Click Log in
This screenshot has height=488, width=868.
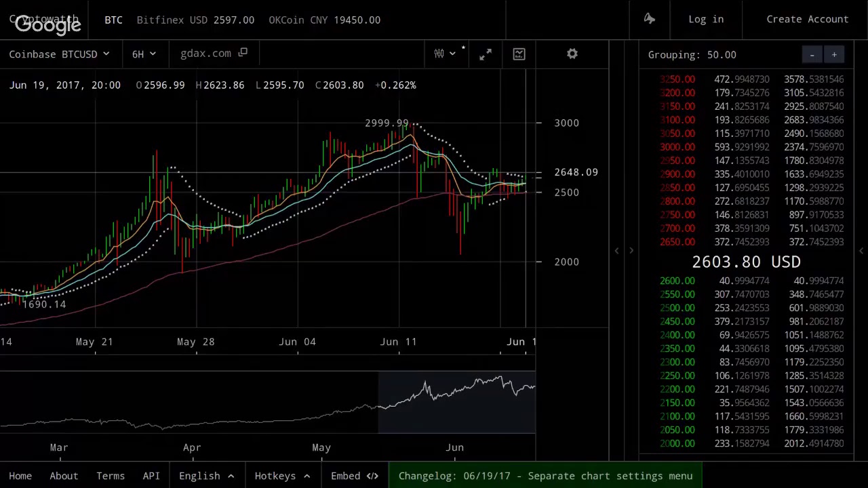click(x=706, y=19)
